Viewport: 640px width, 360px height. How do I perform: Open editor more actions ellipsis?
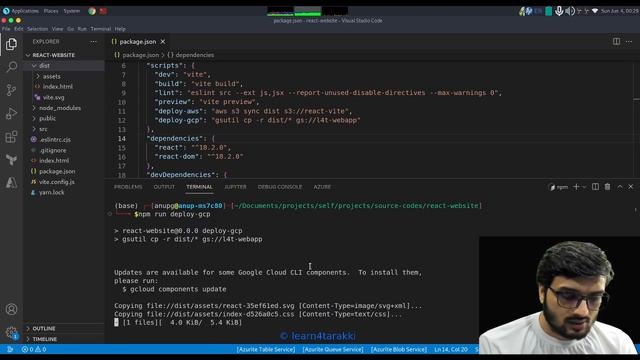[629, 41]
